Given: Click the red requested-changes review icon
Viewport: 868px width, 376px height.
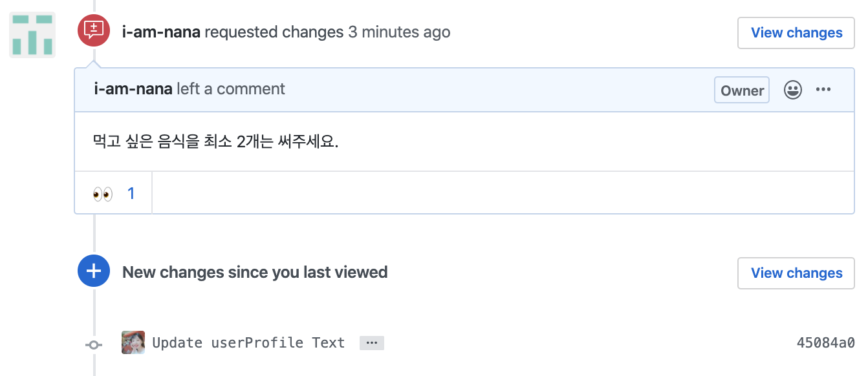Looking at the screenshot, I should tap(94, 30).
